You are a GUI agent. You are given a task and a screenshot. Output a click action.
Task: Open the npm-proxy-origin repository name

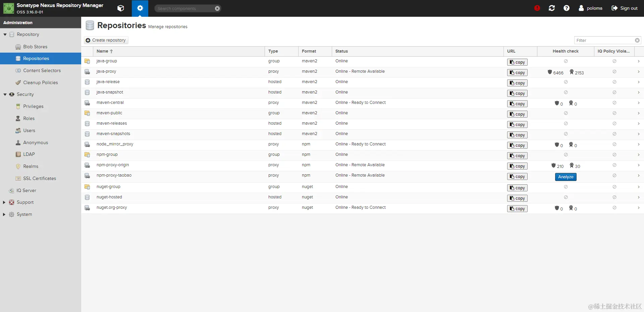click(113, 165)
